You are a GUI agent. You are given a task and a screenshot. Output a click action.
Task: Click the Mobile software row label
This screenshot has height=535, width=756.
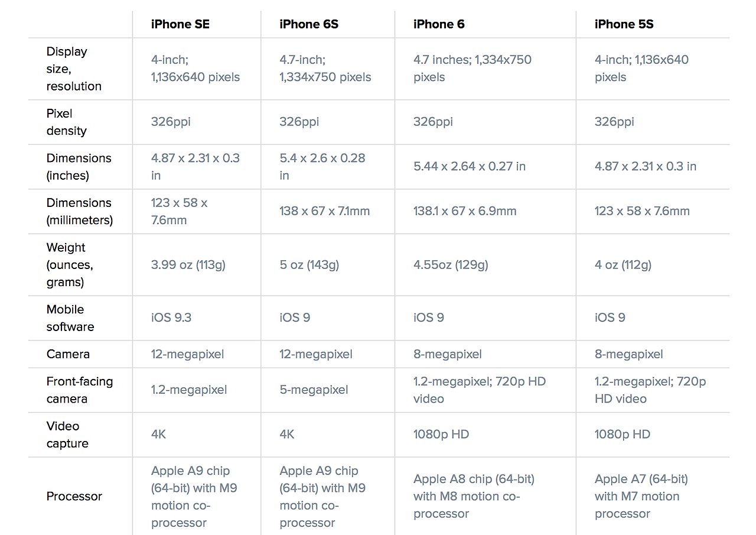pyautogui.click(x=70, y=318)
